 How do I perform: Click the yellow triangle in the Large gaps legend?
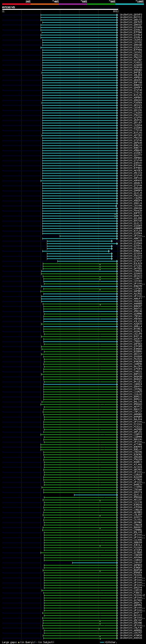[19, 642]
